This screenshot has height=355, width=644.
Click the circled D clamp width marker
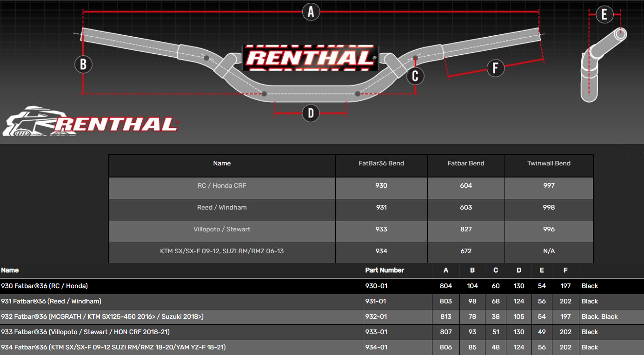point(311,113)
